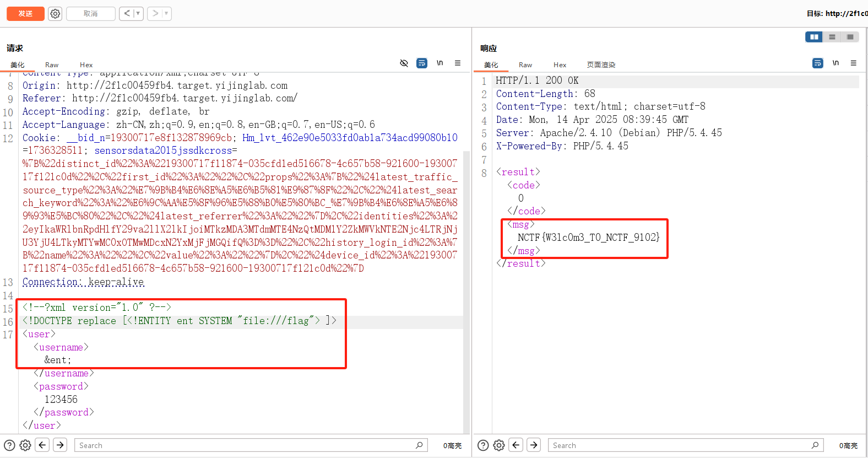Click the &ent; entity reference text

58,360
